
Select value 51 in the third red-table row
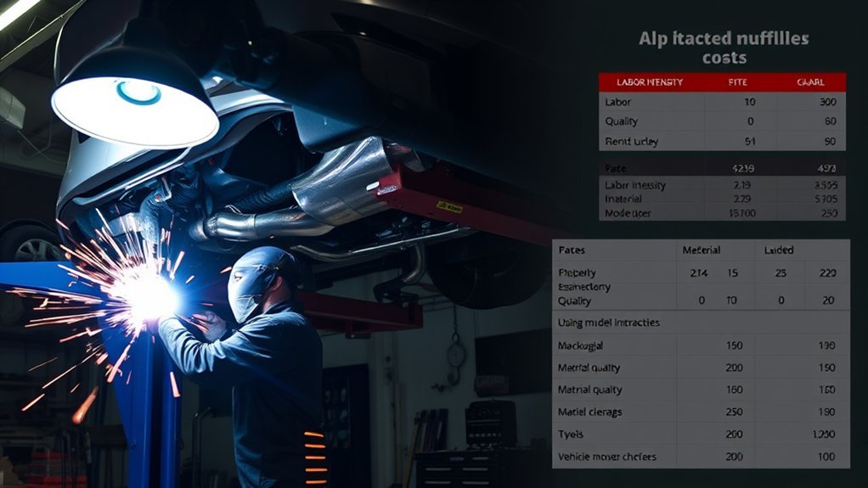(x=750, y=142)
